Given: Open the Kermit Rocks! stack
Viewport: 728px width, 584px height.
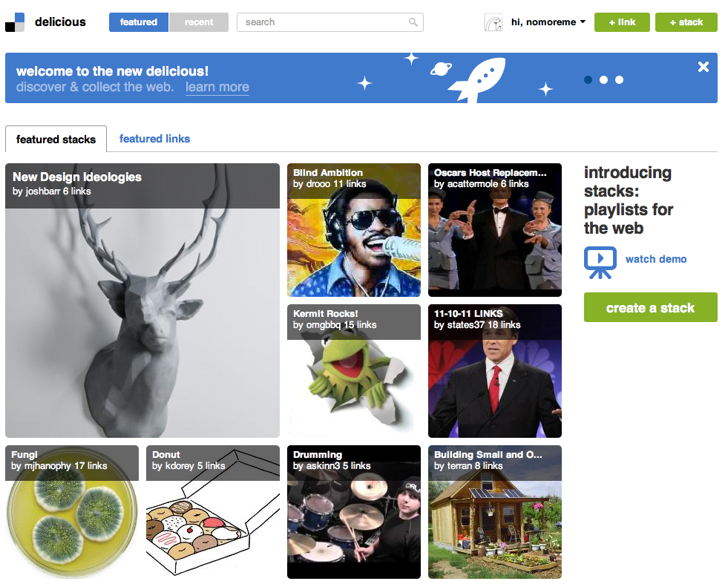Looking at the screenshot, I should click(354, 371).
